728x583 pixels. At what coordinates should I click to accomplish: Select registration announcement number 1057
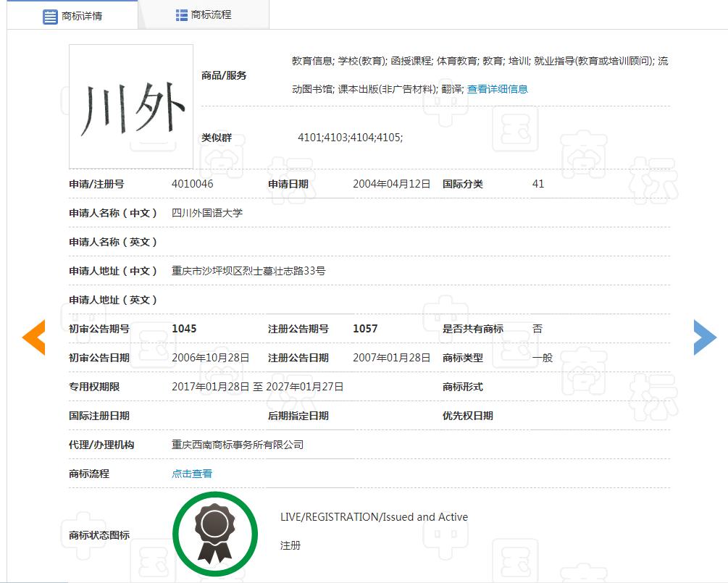pos(365,329)
